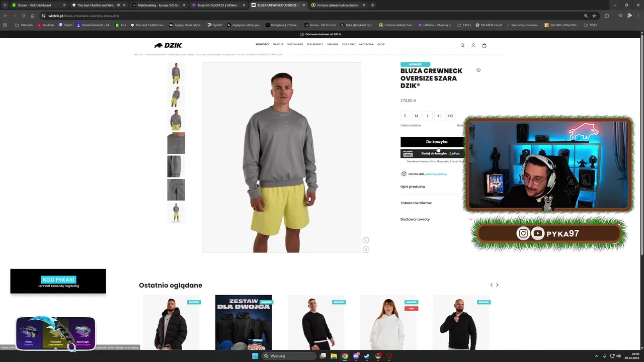Select last thumbnail with full-body view
The height and width of the screenshot is (362, 644).
pos(176,213)
